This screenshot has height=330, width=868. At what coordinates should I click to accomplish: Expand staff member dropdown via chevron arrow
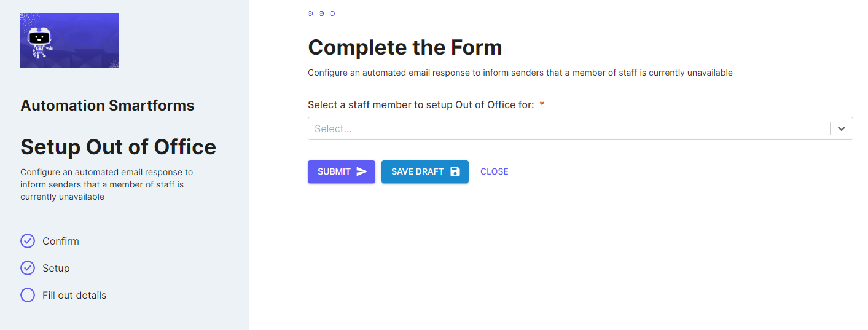tap(842, 128)
